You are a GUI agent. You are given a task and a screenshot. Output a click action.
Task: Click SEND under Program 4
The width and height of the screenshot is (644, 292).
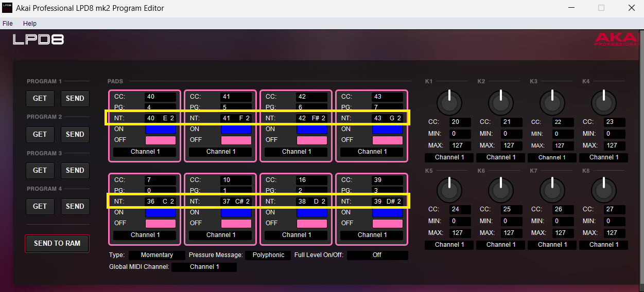[75, 206]
